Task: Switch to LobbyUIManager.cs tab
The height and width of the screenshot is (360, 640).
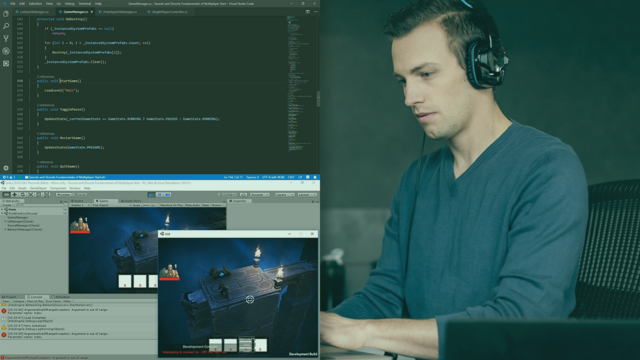Action: coord(34,12)
